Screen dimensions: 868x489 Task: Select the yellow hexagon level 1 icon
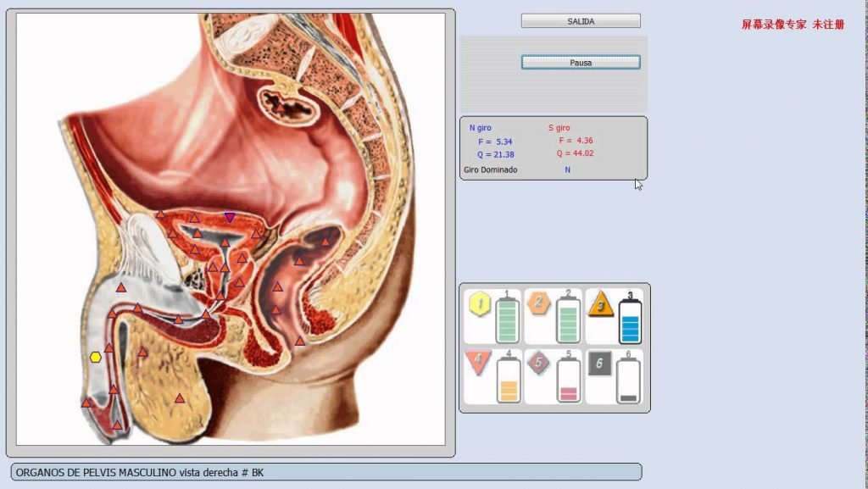(480, 304)
